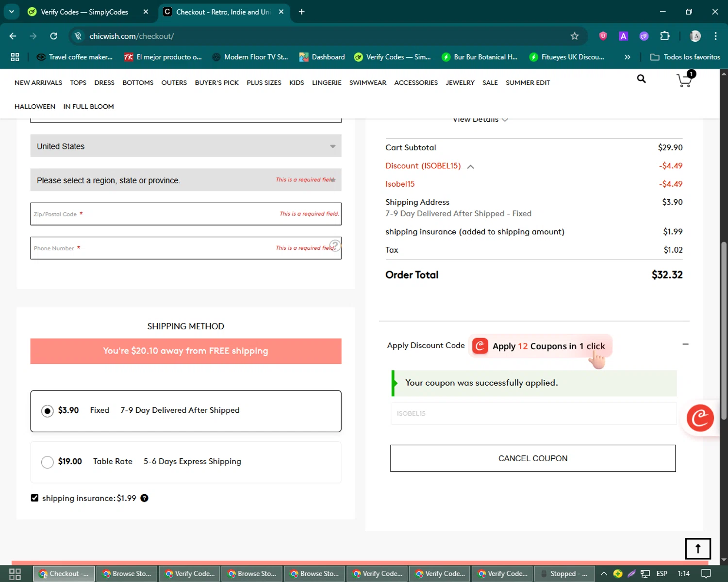The image size is (728, 582).
Task: Open the tab search dropdown arrow
Action: (12, 12)
